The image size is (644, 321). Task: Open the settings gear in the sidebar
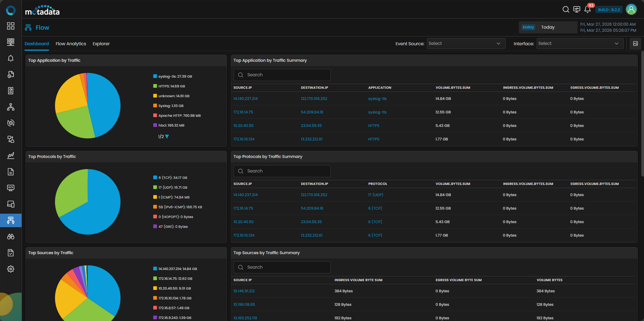click(11, 269)
